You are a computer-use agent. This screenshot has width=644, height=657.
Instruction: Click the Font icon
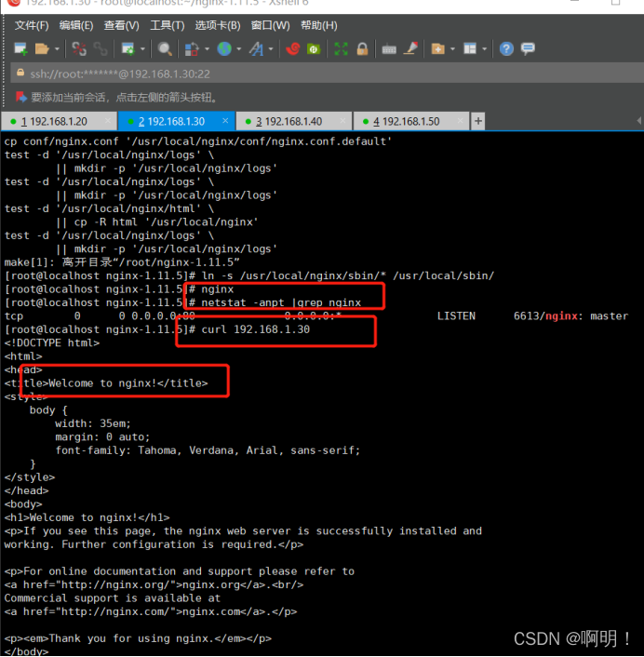tap(256, 49)
